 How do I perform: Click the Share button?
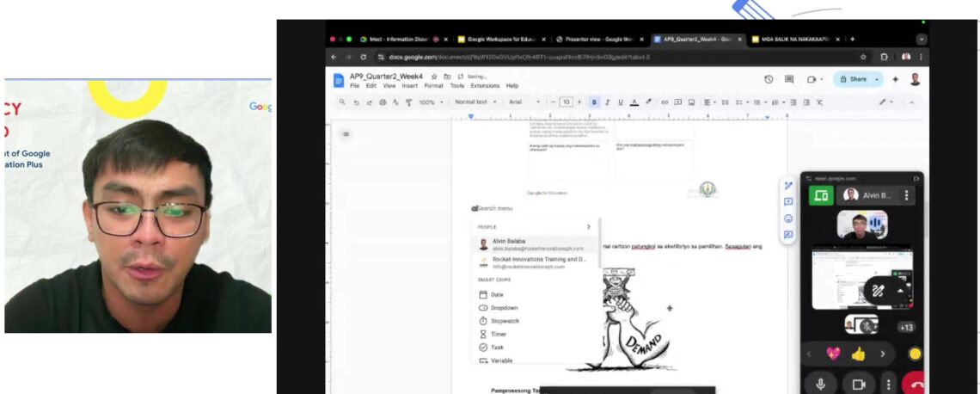pos(853,79)
